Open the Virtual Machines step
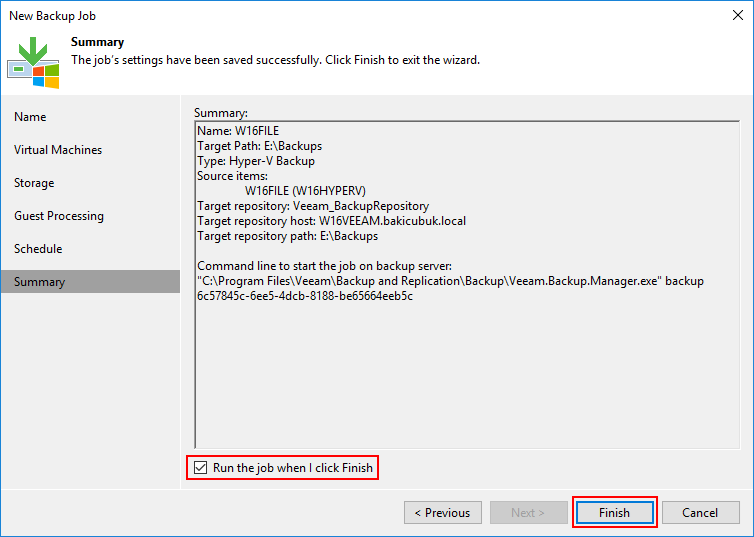Image resolution: width=754 pixels, height=537 pixels. pyautogui.click(x=58, y=150)
